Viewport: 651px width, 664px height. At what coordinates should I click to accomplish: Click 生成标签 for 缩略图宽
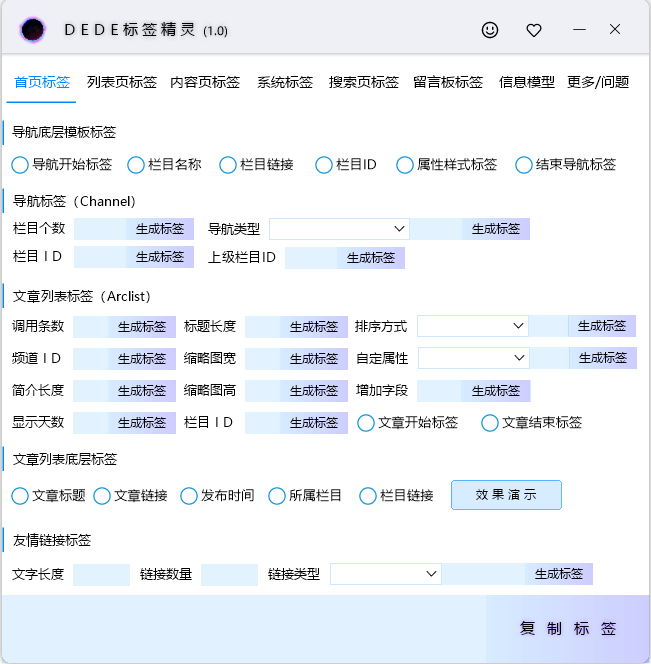coord(313,359)
